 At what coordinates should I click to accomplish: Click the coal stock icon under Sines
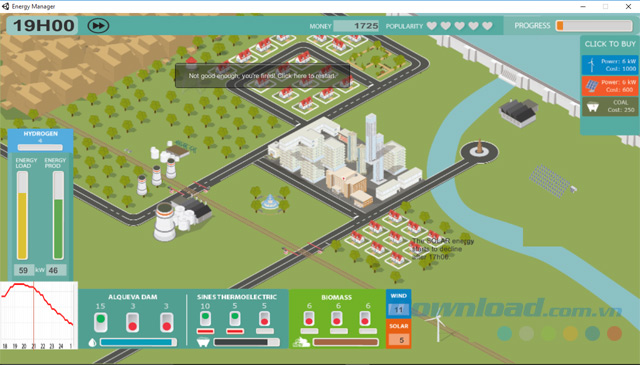[203, 342]
